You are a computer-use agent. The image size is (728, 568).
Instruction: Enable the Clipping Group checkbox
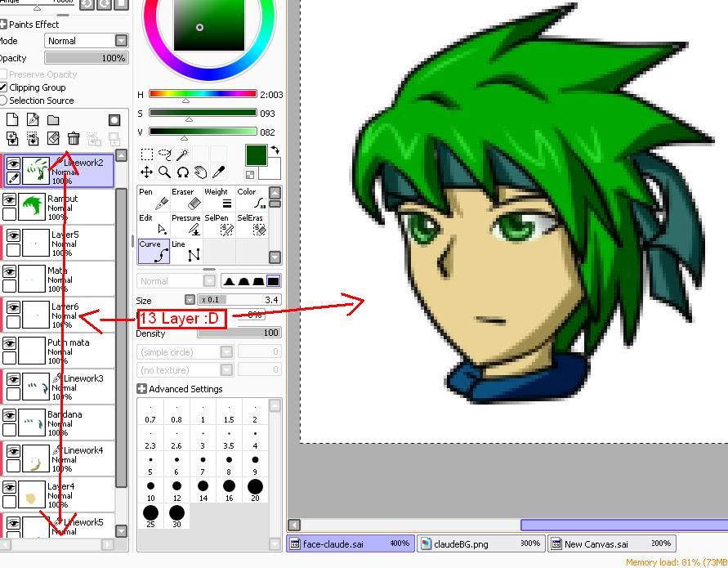(x=4, y=87)
